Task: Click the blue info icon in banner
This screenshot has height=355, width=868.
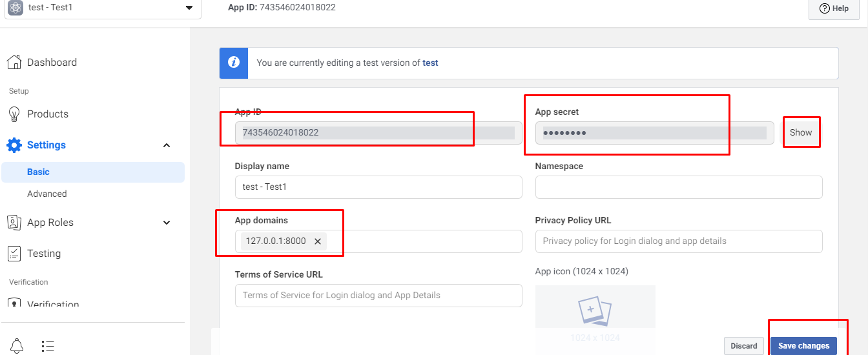Action: click(x=234, y=63)
